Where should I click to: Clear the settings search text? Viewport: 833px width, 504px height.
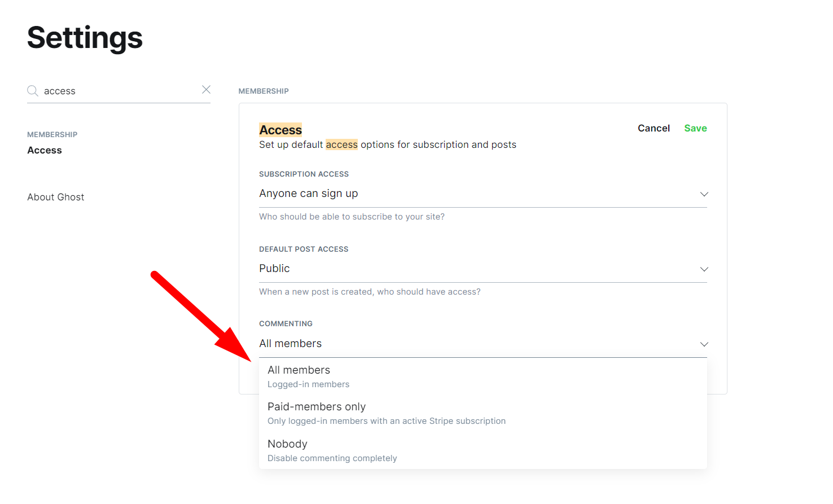click(x=207, y=90)
